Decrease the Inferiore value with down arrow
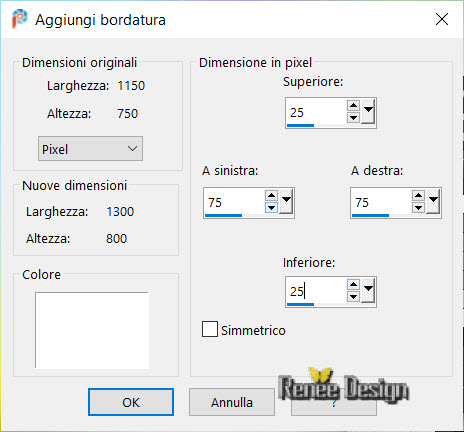Image resolution: width=464 pixels, height=432 pixels. pos(353,296)
